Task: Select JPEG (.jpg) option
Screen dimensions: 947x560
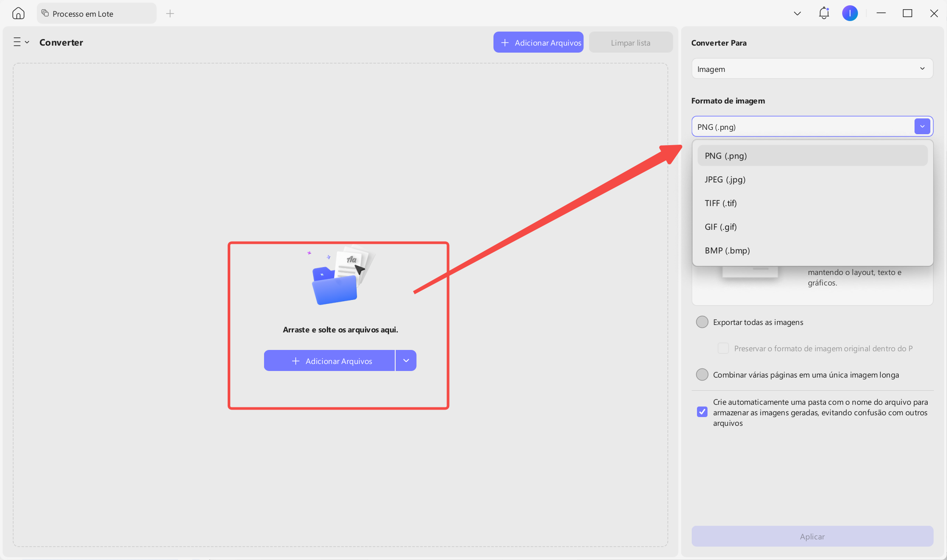Action: click(812, 179)
